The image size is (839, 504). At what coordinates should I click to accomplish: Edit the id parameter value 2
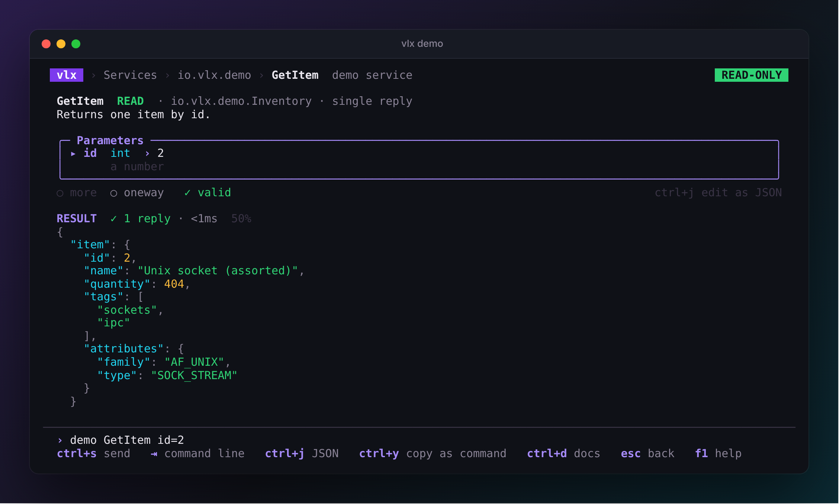(161, 153)
